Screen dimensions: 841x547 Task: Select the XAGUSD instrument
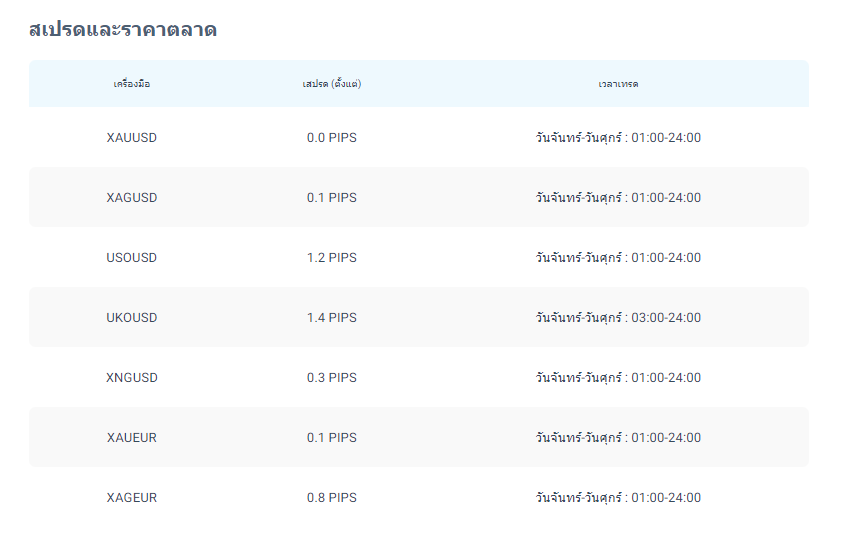coord(132,198)
